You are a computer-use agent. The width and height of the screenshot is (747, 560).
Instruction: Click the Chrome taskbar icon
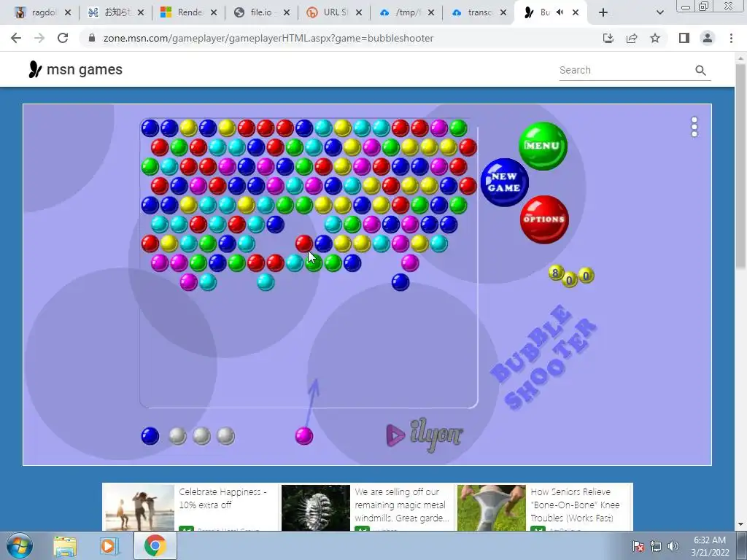click(x=155, y=545)
